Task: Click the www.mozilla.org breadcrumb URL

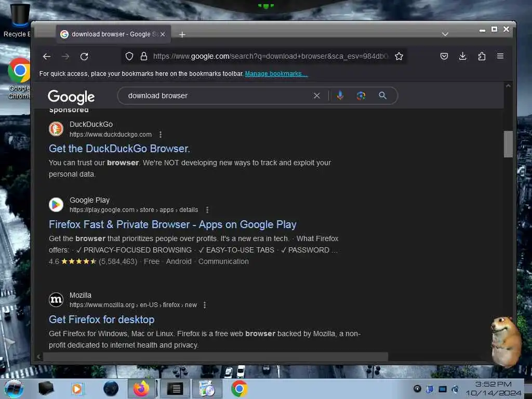Action: click(133, 304)
